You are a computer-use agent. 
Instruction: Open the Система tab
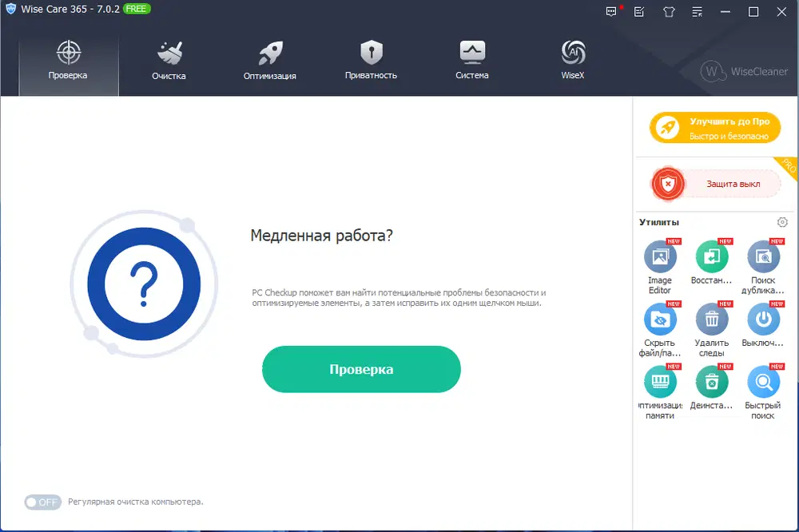[x=472, y=62]
